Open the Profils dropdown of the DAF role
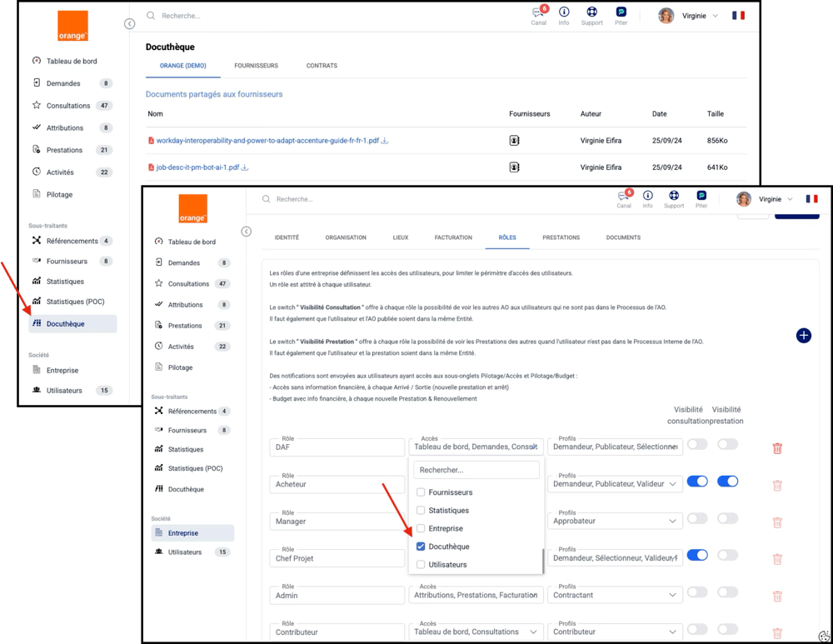Viewport: 833px width, 644px height. point(616,447)
